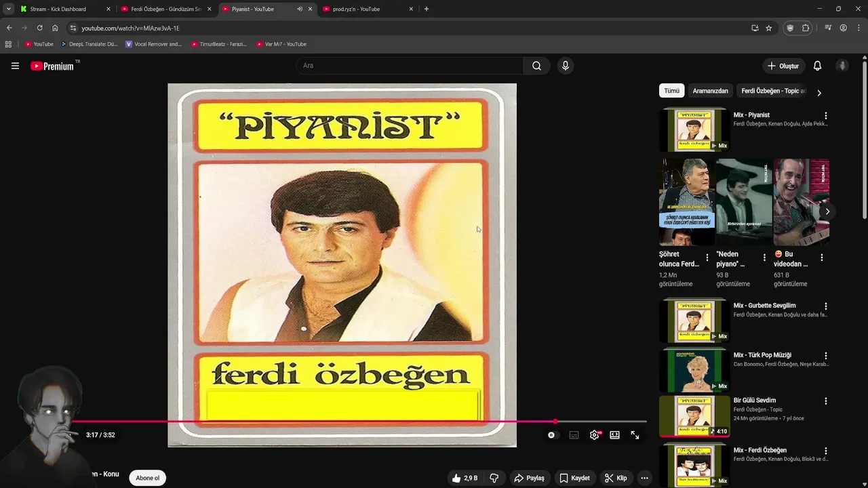This screenshot has height=488, width=868.
Task: Click the Klip clip button
Action: (x=616, y=478)
